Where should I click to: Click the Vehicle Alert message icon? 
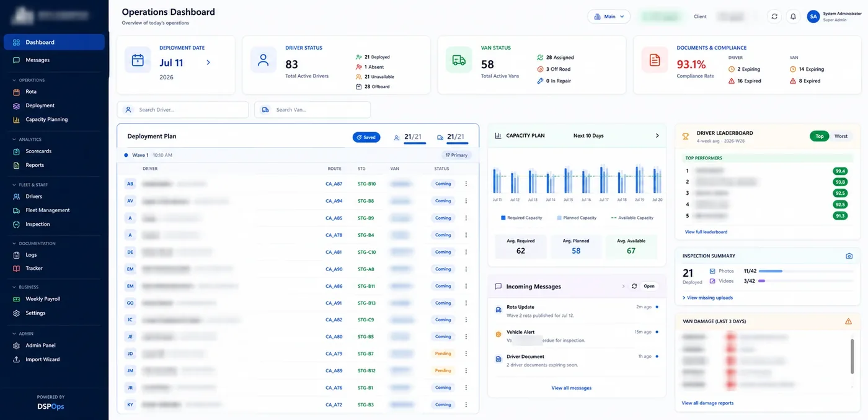click(x=498, y=334)
